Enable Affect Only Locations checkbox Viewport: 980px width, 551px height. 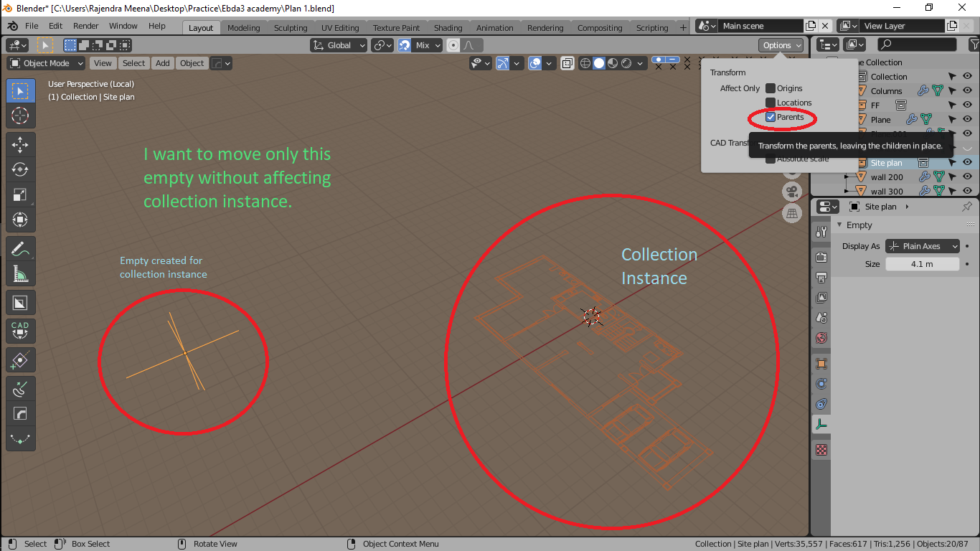[x=771, y=103]
